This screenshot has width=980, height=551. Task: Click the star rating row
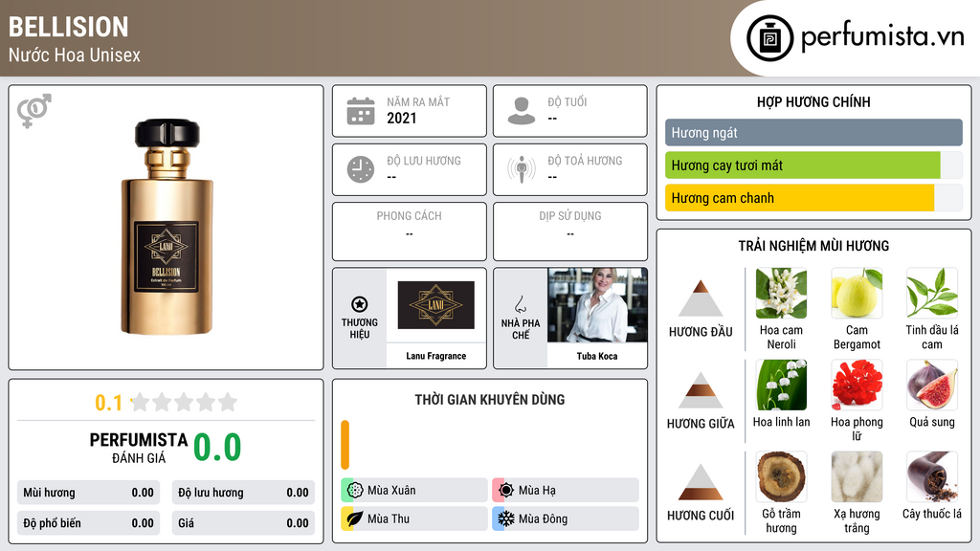pos(184,403)
